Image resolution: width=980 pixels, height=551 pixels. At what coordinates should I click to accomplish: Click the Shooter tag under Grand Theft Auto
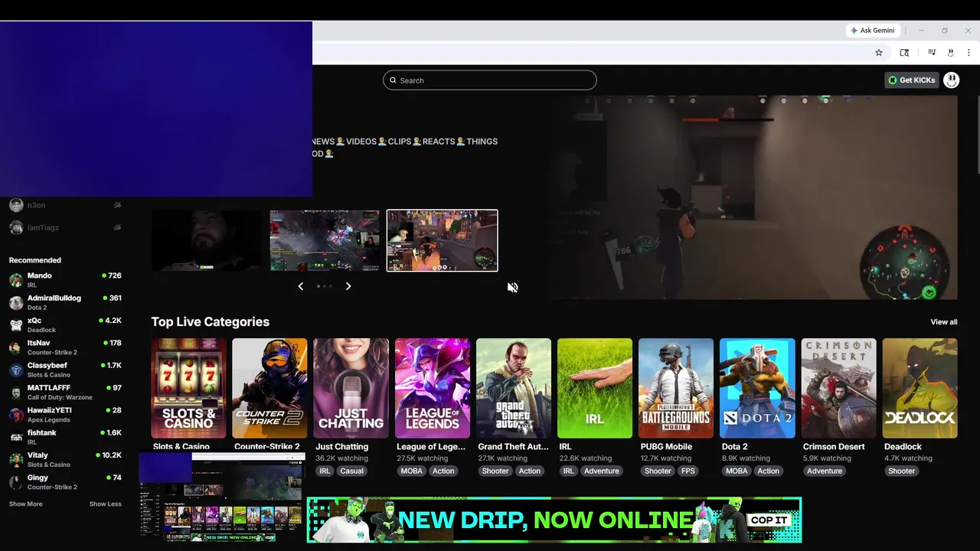pyautogui.click(x=495, y=471)
